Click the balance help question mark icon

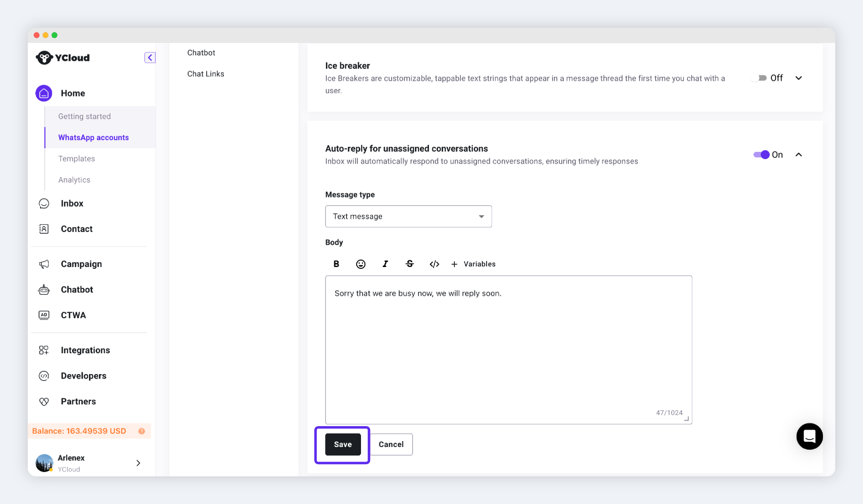pyautogui.click(x=142, y=431)
